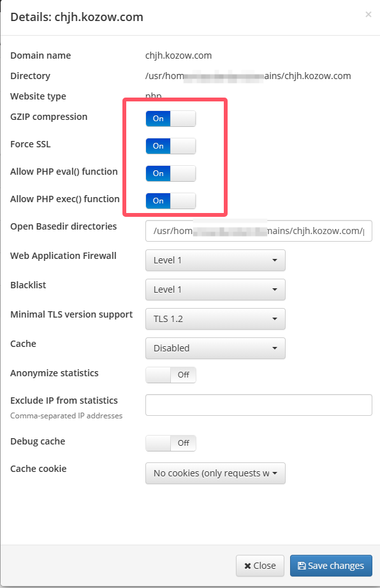Click the dialog title Details: chjh.kozow.com
Screen dimensions: 380x588
(x=77, y=17)
